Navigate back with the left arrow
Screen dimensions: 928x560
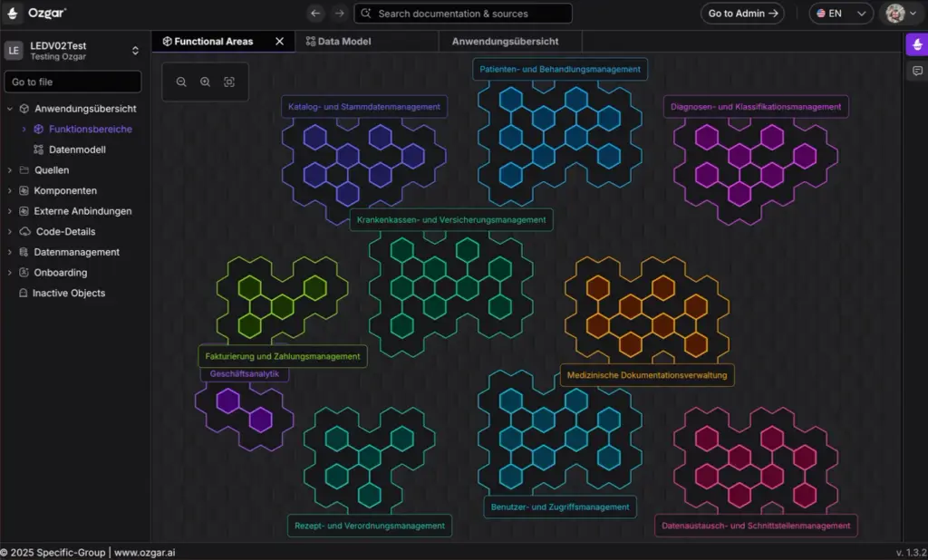[314, 14]
